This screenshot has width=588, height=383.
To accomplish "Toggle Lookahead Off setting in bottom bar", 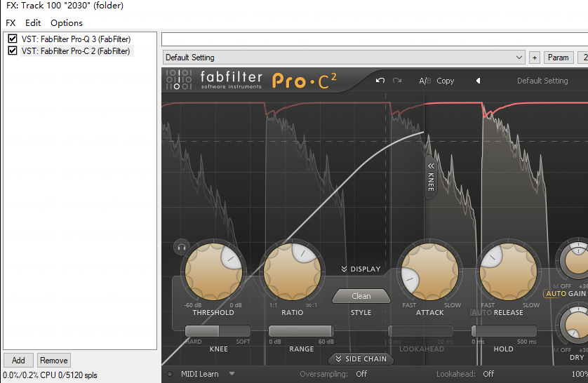I will pos(488,374).
